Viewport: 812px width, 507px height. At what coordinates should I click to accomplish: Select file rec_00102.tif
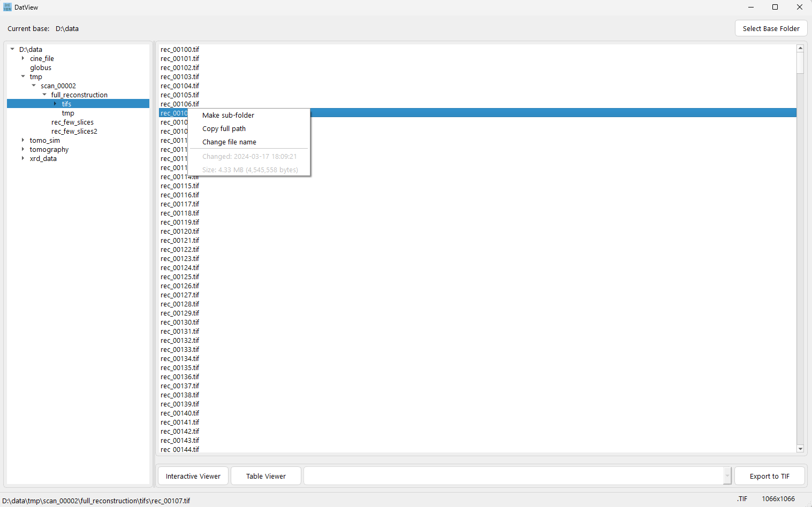pos(180,67)
